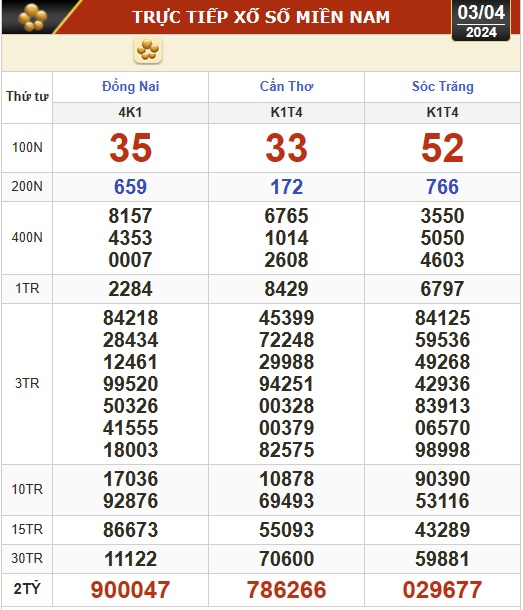Click the 400N number 1014
523x610 pixels.
click(286, 238)
